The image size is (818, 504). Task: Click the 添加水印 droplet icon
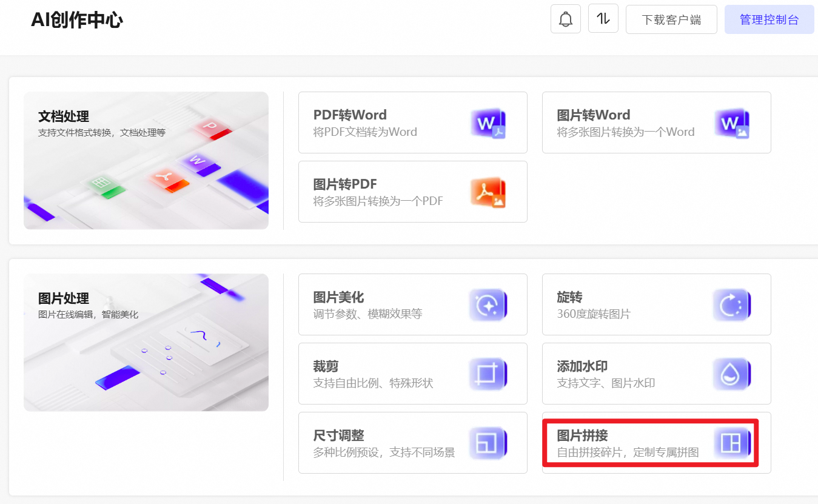(x=732, y=374)
